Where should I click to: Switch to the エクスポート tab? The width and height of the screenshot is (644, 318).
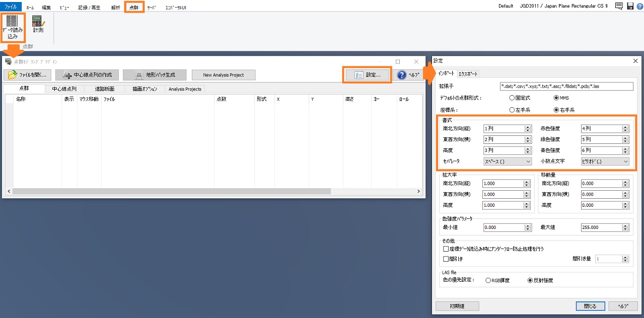[468, 74]
